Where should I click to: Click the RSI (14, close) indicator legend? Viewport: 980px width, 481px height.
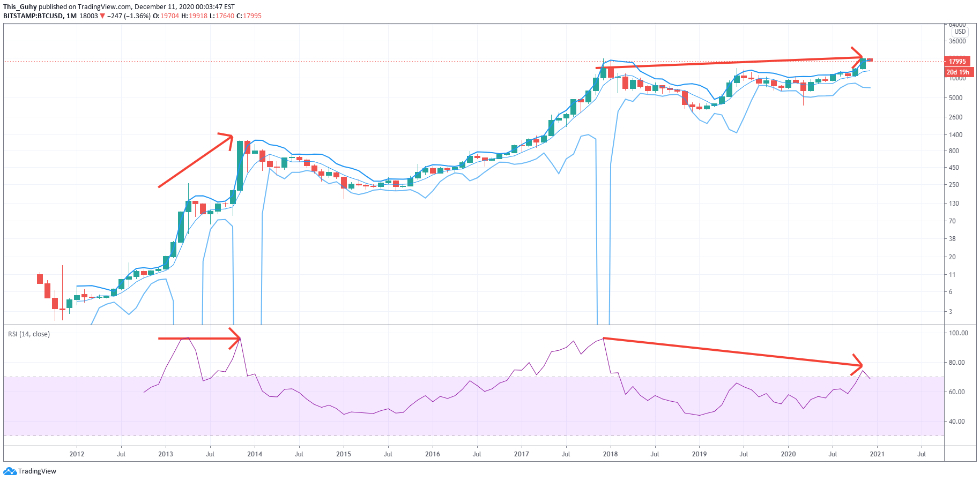pos(29,334)
